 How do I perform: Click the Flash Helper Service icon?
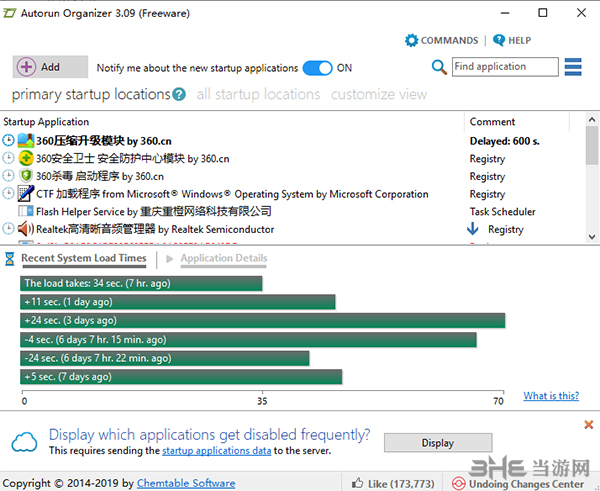click(x=26, y=211)
